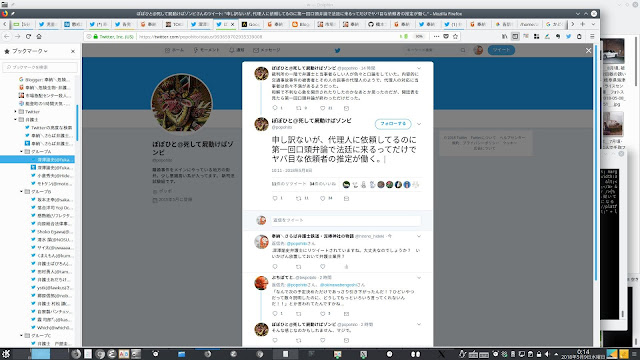Open the Firefox library icon

[505, 36]
